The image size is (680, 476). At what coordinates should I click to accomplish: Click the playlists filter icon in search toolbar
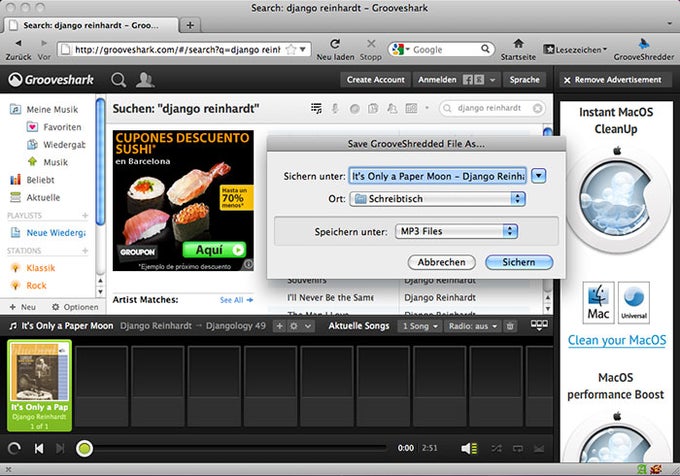point(373,108)
